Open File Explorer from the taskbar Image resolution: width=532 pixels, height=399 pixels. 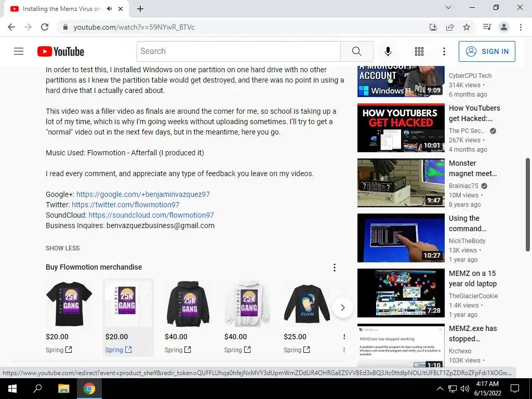[x=63, y=389]
